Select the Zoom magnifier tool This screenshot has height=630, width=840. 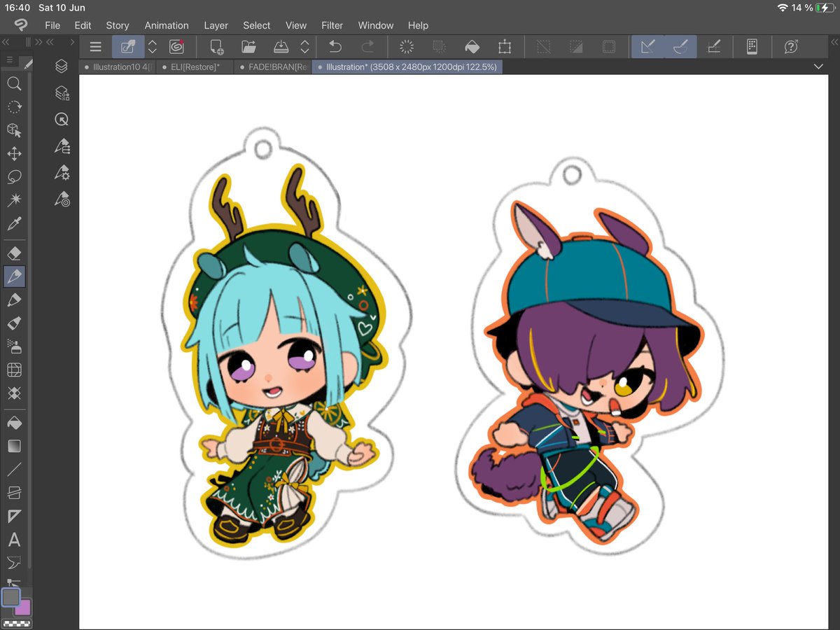[14, 84]
